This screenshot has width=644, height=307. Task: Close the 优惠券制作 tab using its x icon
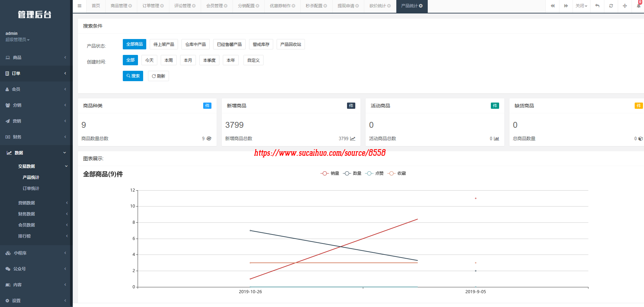coord(294,6)
